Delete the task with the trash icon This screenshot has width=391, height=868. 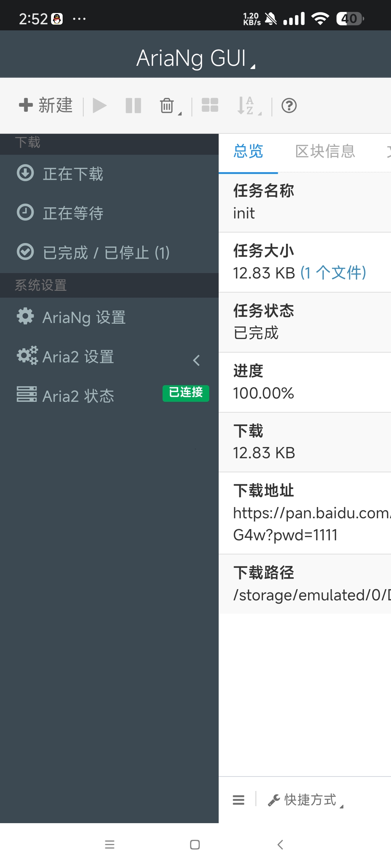tap(167, 105)
